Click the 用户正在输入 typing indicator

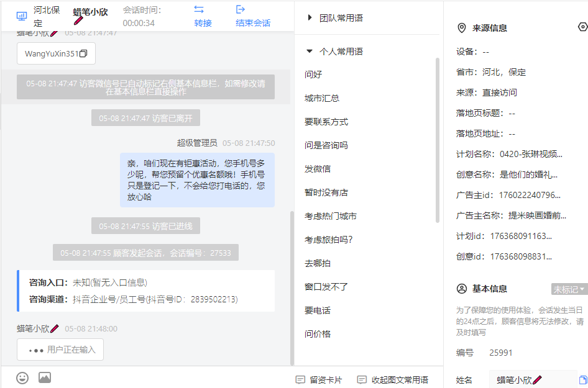[x=60, y=350]
